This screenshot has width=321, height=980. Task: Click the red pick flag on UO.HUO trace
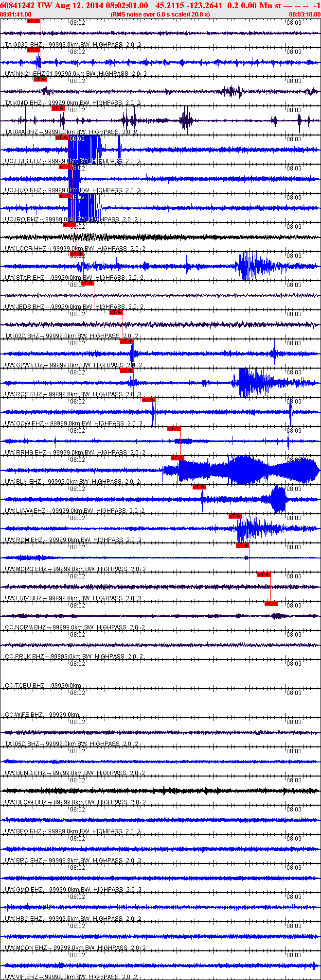(x=66, y=167)
